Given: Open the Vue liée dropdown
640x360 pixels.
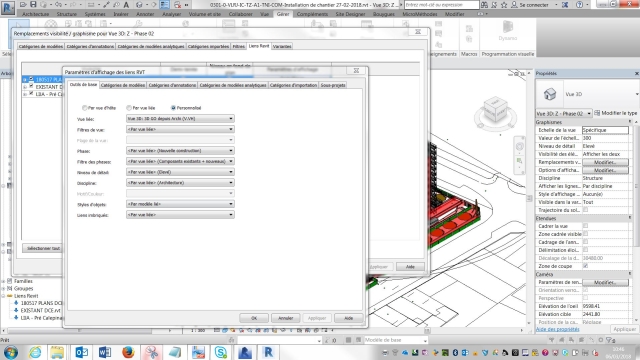Looking at the screenshot, I should point(180,118).
